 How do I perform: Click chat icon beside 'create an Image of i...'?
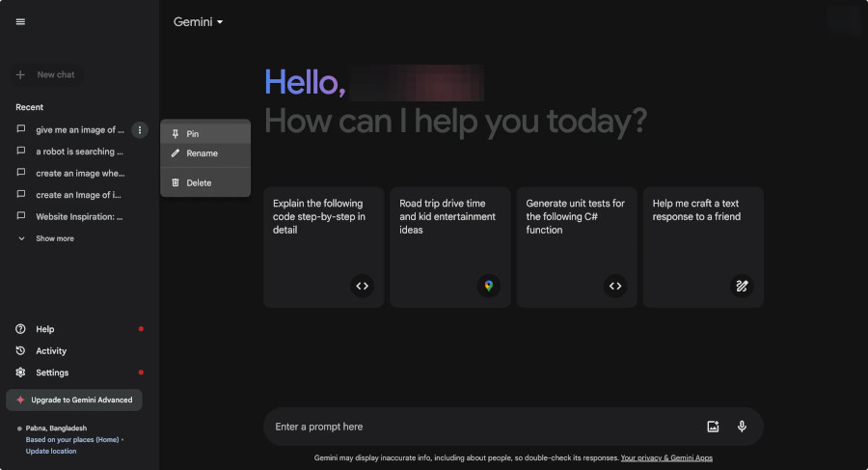click(21, 195)
